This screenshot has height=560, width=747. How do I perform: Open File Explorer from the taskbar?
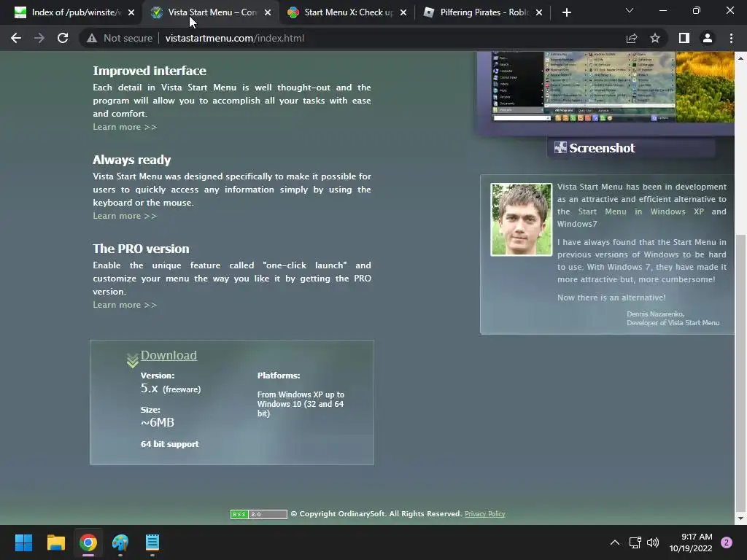(55, 542)
